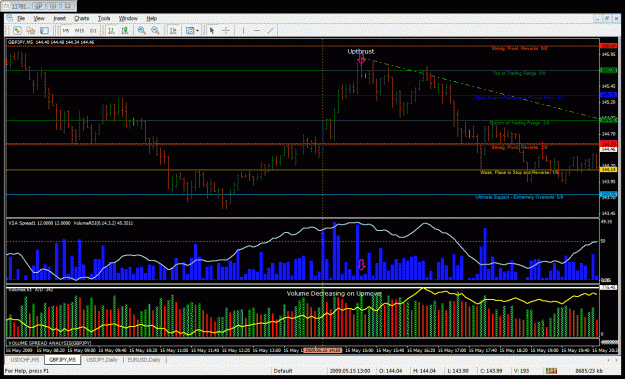
Task: Switch to the EURUSD,Daily chart tab
Action: pos(144,360)
